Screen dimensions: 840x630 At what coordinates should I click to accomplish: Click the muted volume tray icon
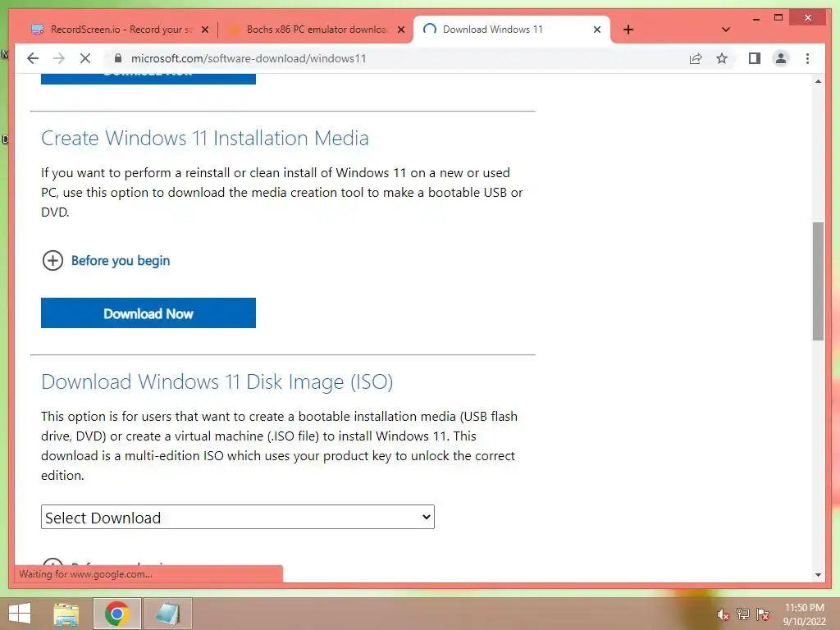724,614
